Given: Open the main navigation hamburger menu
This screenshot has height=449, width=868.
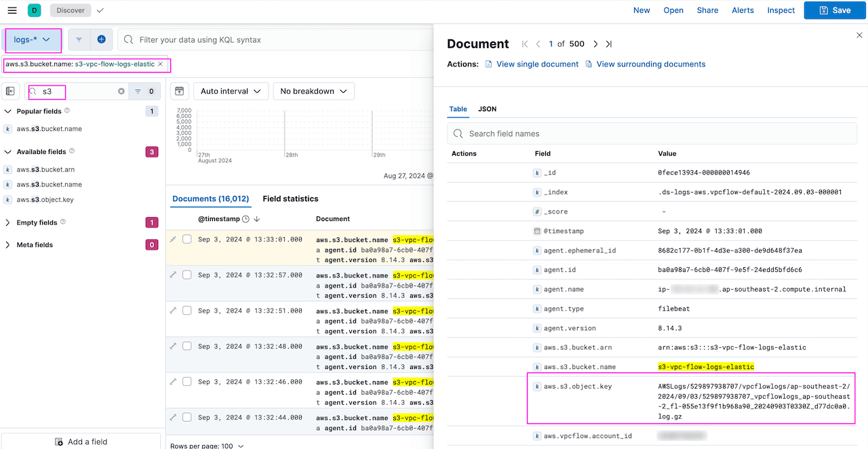Looking at the screenshot, I should coord(12,10).
